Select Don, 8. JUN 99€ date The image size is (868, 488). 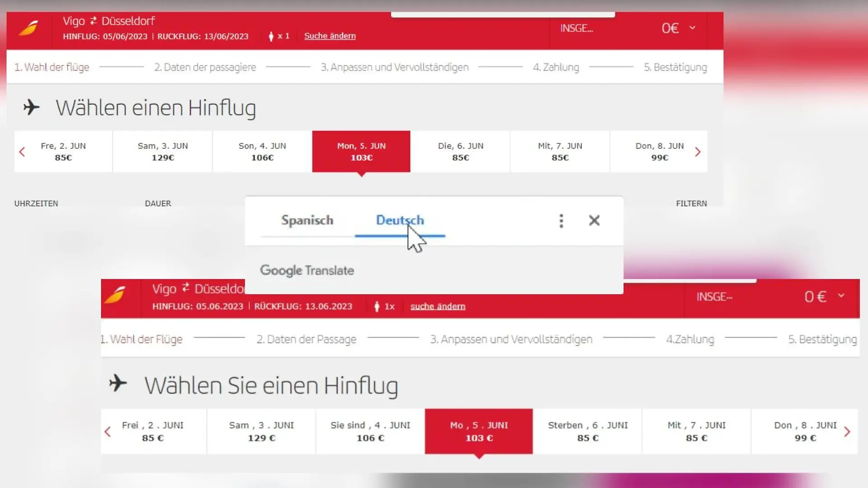click(x=659, y=151)
